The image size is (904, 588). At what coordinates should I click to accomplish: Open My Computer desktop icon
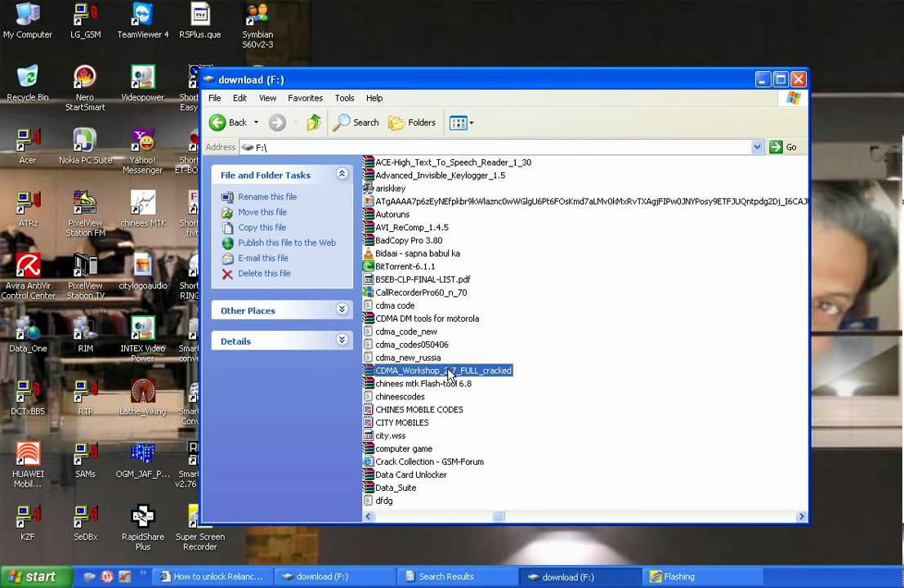coord(27,20)
